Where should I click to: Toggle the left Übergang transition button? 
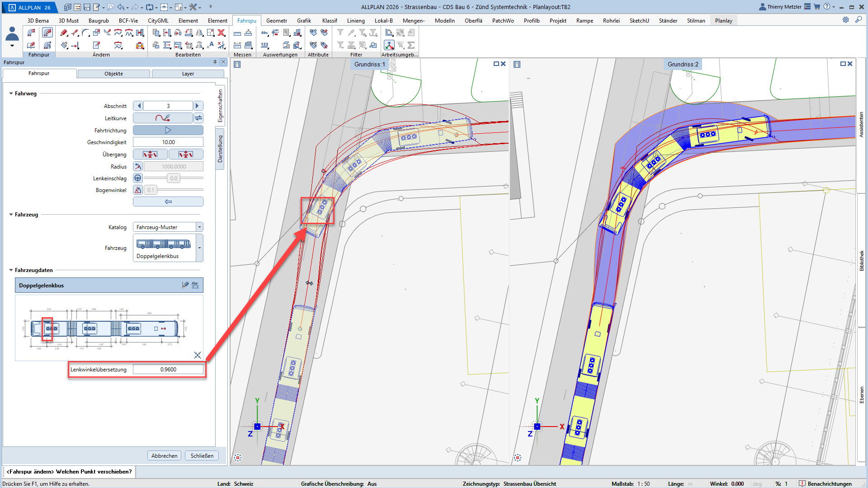click(150, 154)
